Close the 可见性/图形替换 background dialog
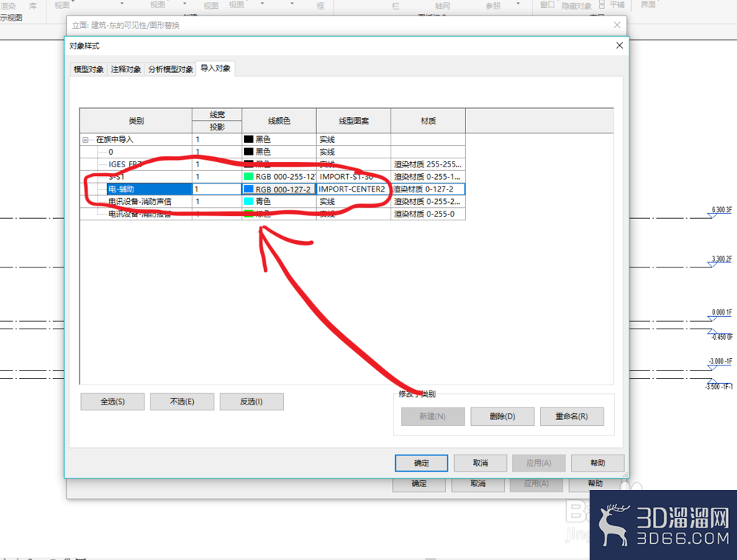 (617, 25)
